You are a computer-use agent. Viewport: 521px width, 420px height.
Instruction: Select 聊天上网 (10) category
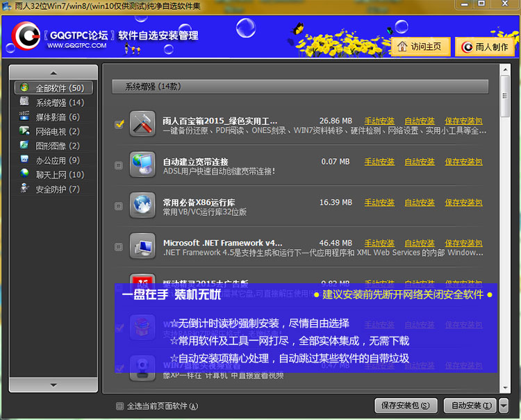click(x=60, y=175)
